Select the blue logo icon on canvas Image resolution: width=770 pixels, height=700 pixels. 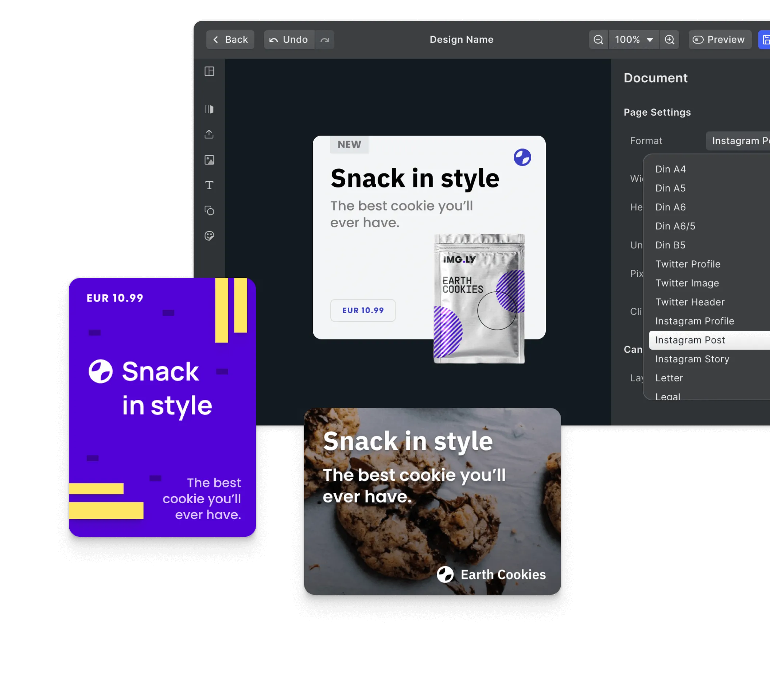[x=522, y=157]
